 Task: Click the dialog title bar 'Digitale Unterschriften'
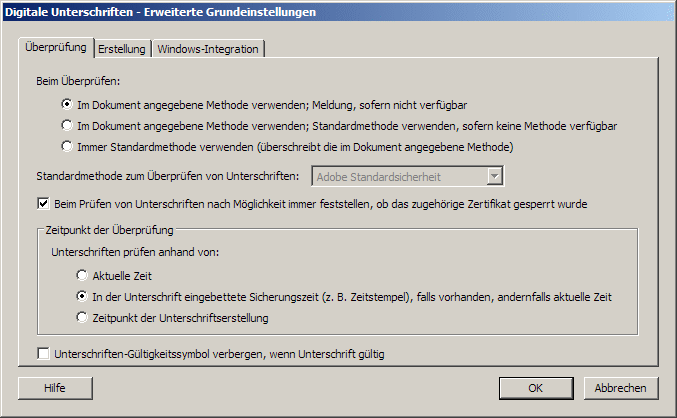161,12
